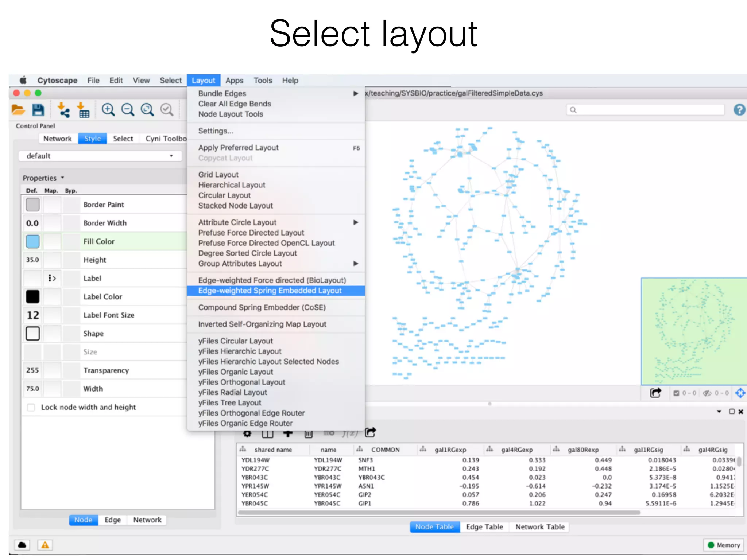Toggle Lock node width and height checkbox

pos(31,407)
